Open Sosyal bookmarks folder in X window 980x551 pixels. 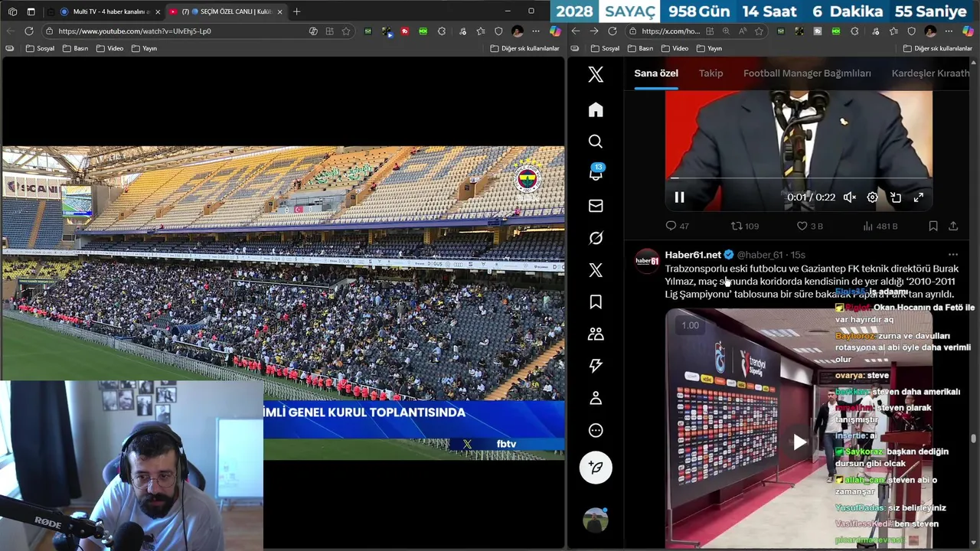click(605, 48)
